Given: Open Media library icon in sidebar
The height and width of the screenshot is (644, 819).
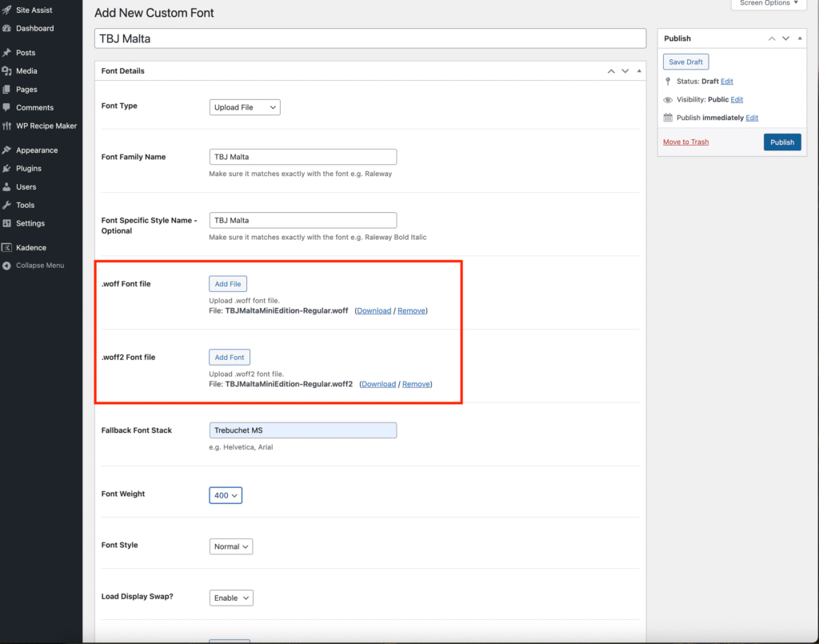Looking at the screenshot, I should [7, 71].
